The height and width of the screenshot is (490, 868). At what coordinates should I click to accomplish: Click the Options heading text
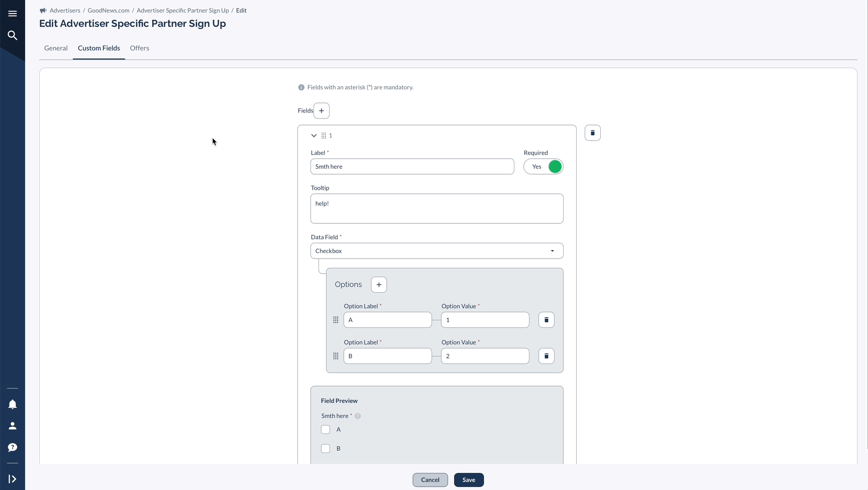[349, 285]
